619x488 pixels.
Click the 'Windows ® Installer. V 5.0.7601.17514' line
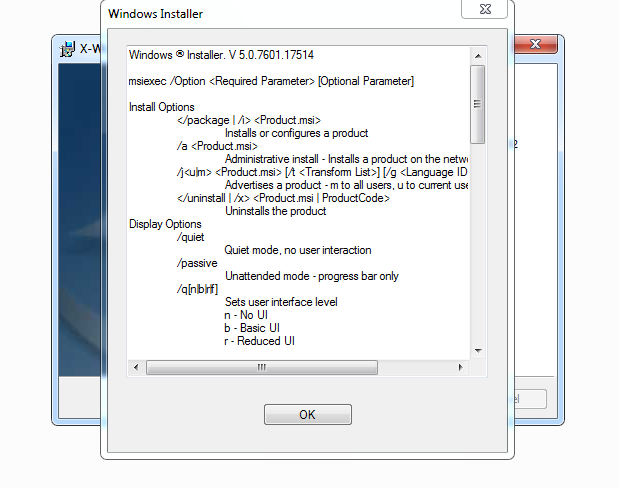(x=221, y=55)
